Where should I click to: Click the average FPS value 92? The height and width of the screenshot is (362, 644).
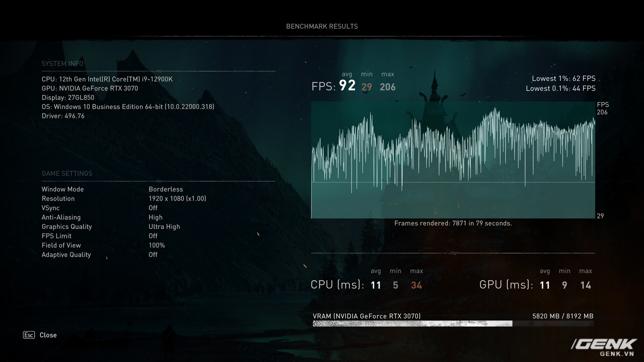(347, 86)
